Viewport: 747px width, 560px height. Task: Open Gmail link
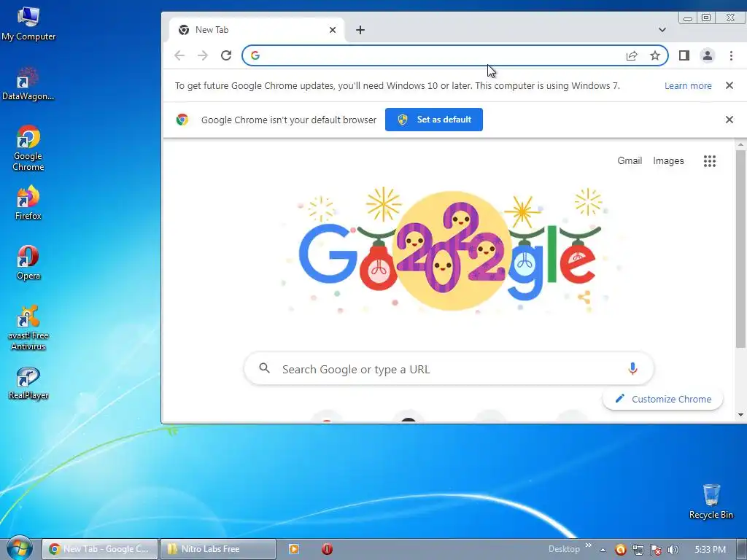[x=630, y=161]
